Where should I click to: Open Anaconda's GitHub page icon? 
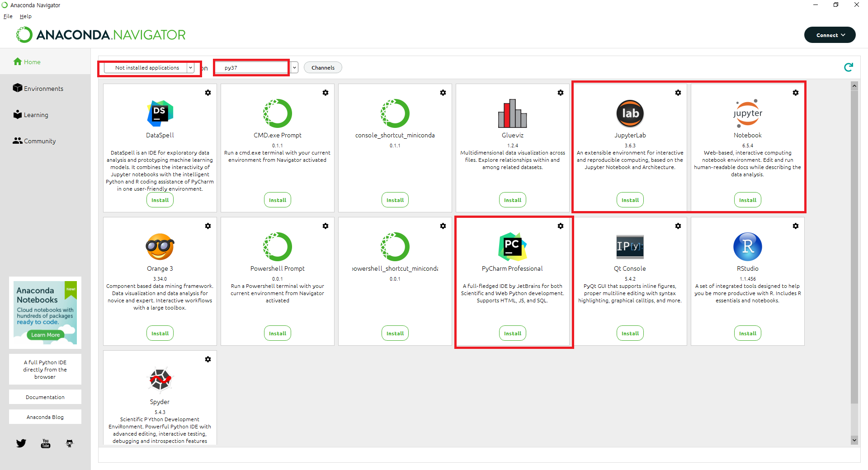pos(69,443)
